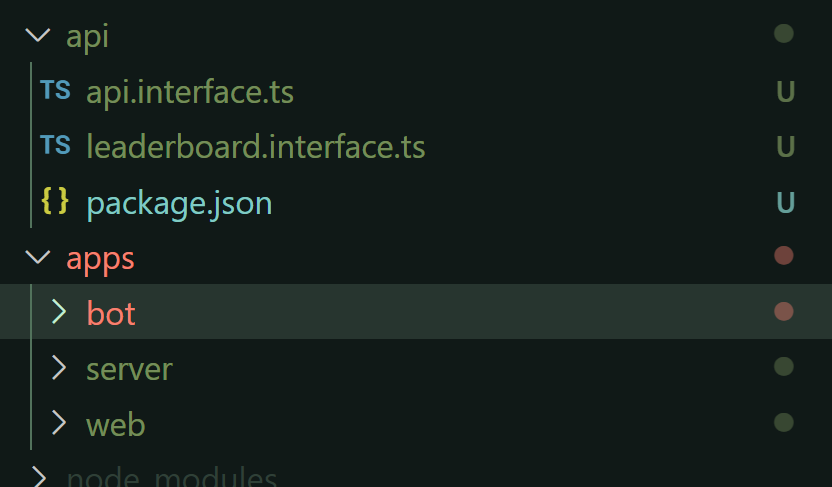
Task: Click the TS icon next to leaderboard.interface.ts
Action: (x=55, y=145)
